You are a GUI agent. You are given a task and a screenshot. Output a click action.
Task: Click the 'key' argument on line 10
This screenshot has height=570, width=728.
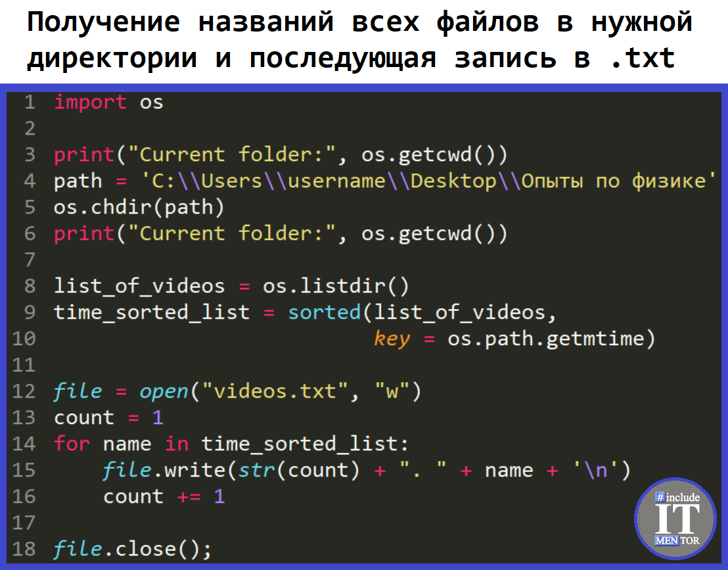tap(392, 339)
